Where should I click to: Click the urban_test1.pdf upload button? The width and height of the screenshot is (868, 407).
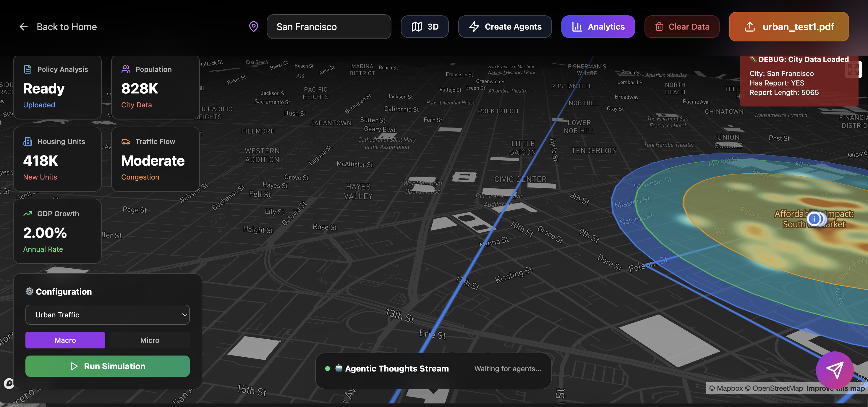[x=788, y=27]
